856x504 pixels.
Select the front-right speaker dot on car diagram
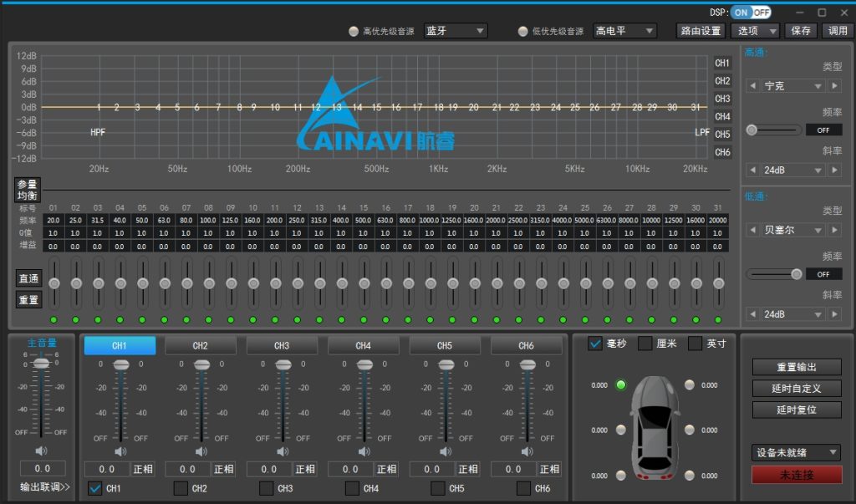[x=690, y=385]
